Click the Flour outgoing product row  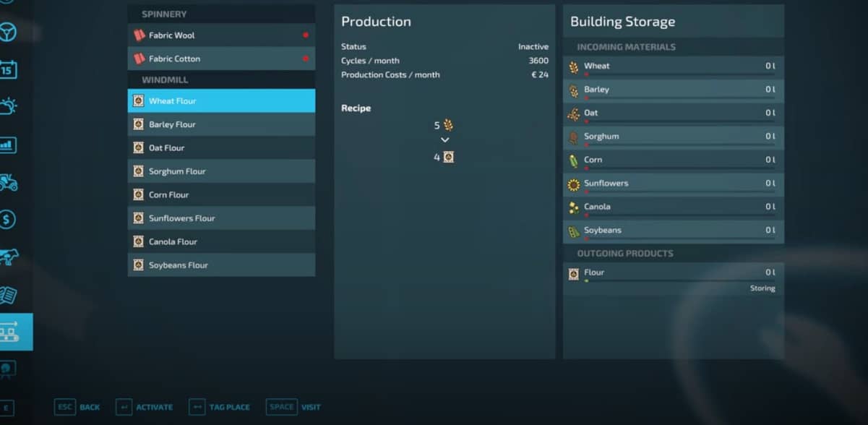[672, 273]
